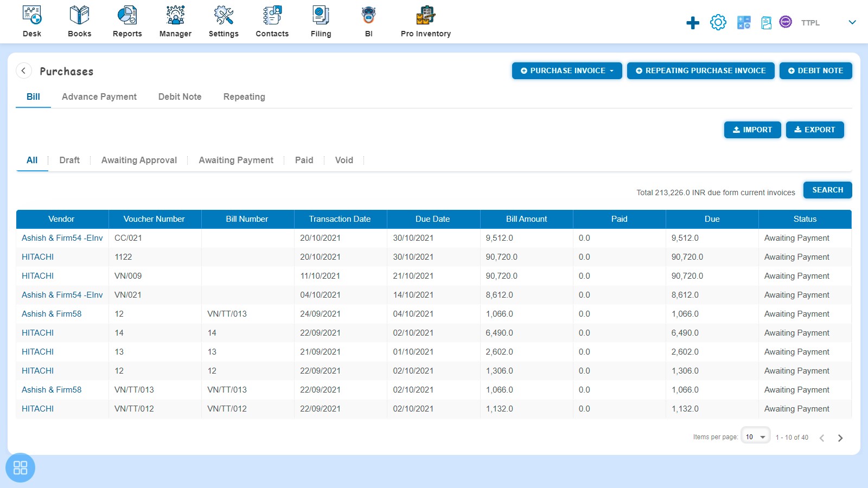The height and width of the screenshot is (488, 868).
Task: Open the Items per page dropdown
Action: 756,436
